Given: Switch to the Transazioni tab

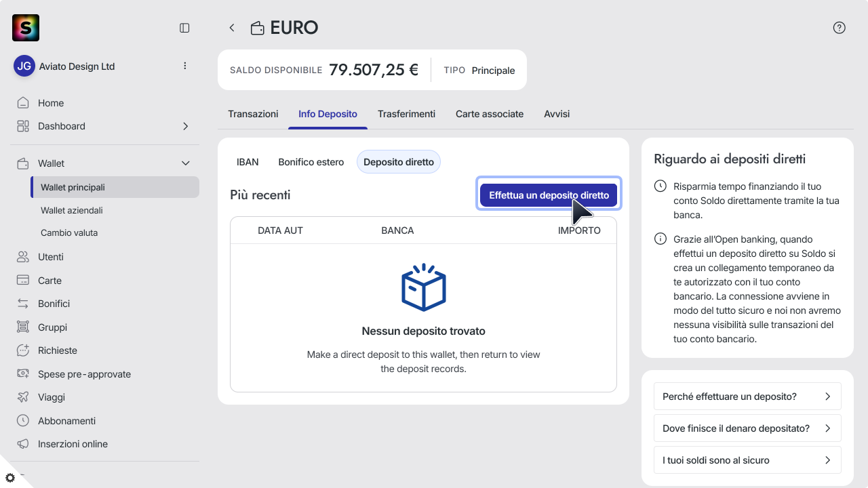Looking at the screenshot, I should pos(253,114).
